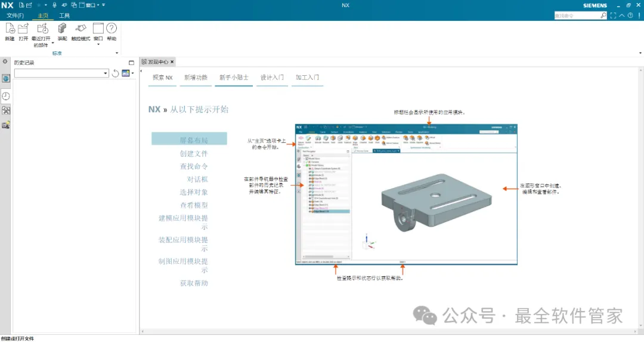Open the bottom resource bar palette icon
The width and height of the screenshot is (644, 342).
6,125
